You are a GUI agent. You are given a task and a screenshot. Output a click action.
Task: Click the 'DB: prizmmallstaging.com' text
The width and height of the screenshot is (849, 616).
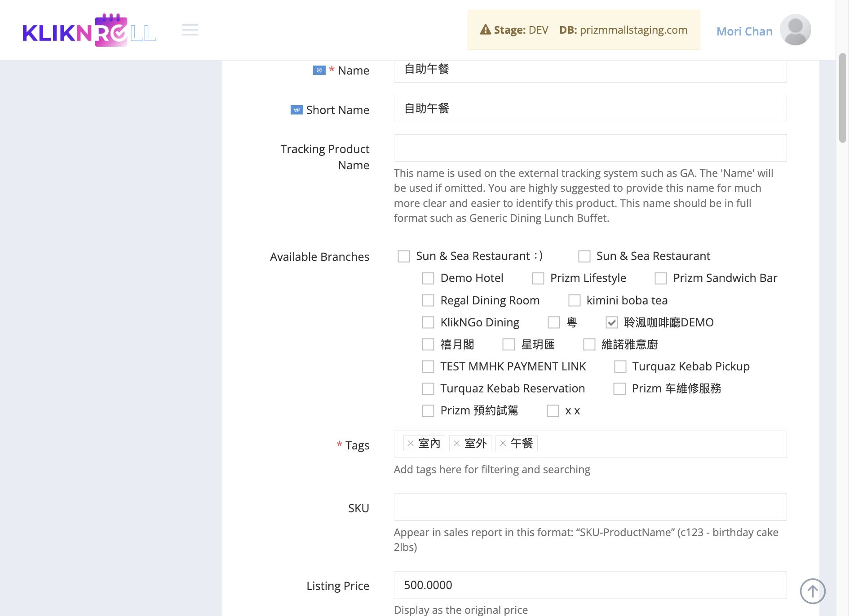coord(623,30)
